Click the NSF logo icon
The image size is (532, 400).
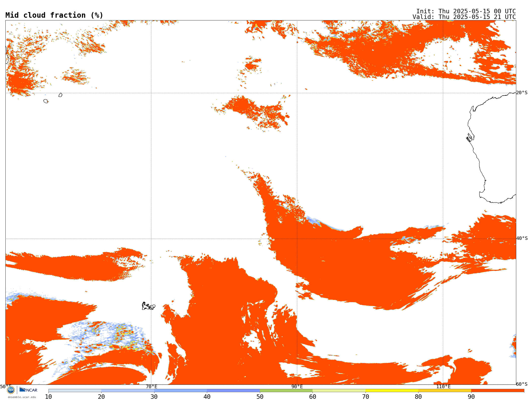click(11, 390)
